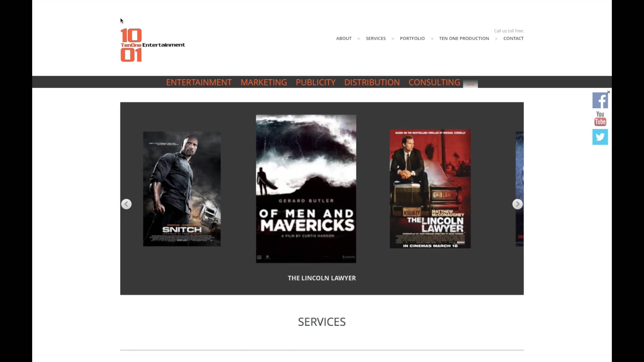The width and height of the screenshot is (644, 362).
Task: Click the ENTERTAINMENT banner link
Action: (199, 82)
